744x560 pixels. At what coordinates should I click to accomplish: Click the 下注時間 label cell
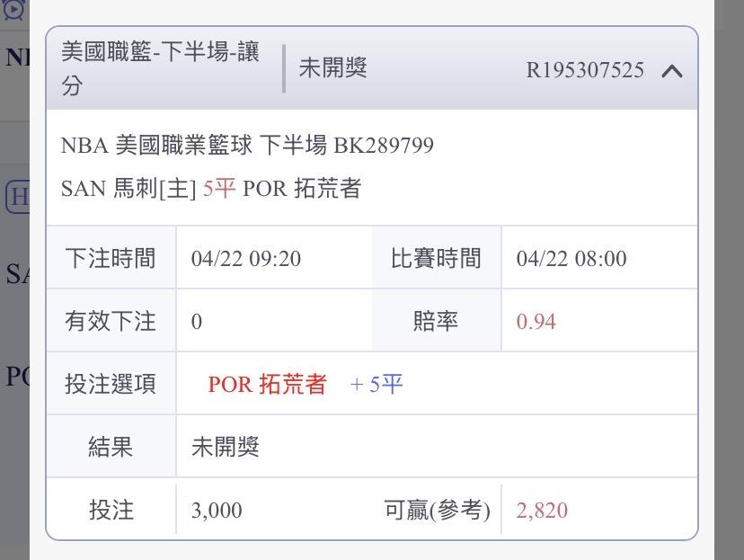click(111, 259)
